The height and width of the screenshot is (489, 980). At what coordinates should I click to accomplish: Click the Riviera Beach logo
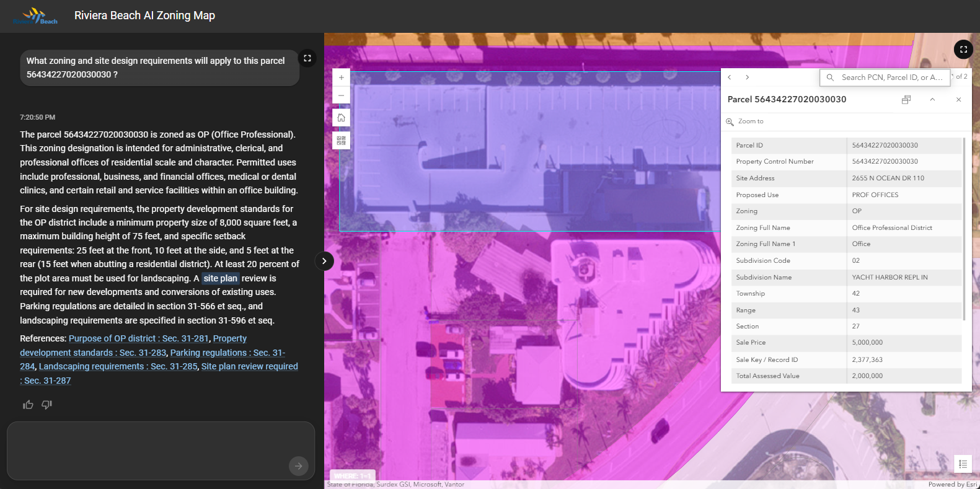[35, 16]
